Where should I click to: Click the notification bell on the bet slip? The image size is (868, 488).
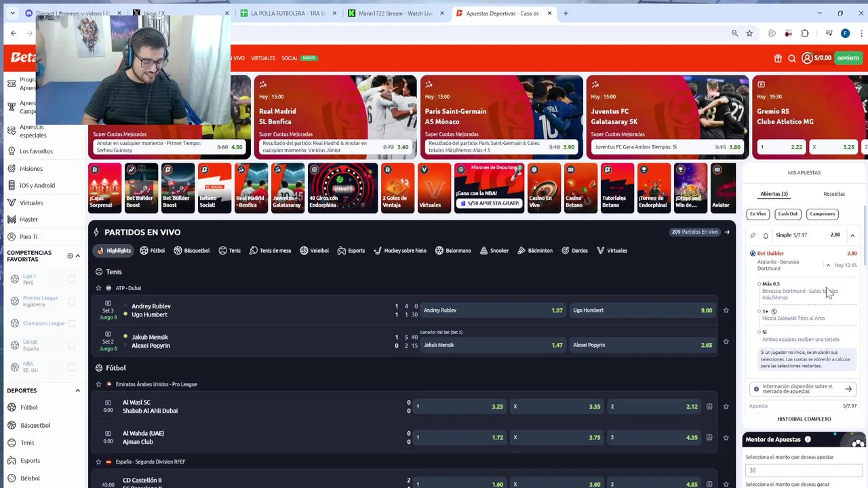pos(766,235)
